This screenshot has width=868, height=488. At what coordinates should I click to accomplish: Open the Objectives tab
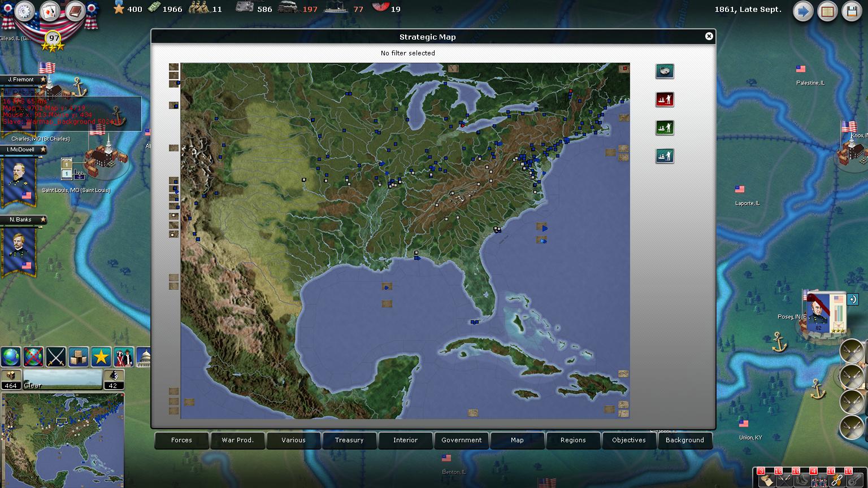[628, 440]
